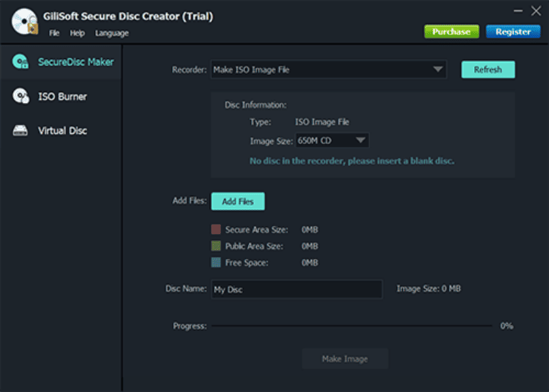
Task: Switch to the ISO Burner label
Action: point(62,97)
